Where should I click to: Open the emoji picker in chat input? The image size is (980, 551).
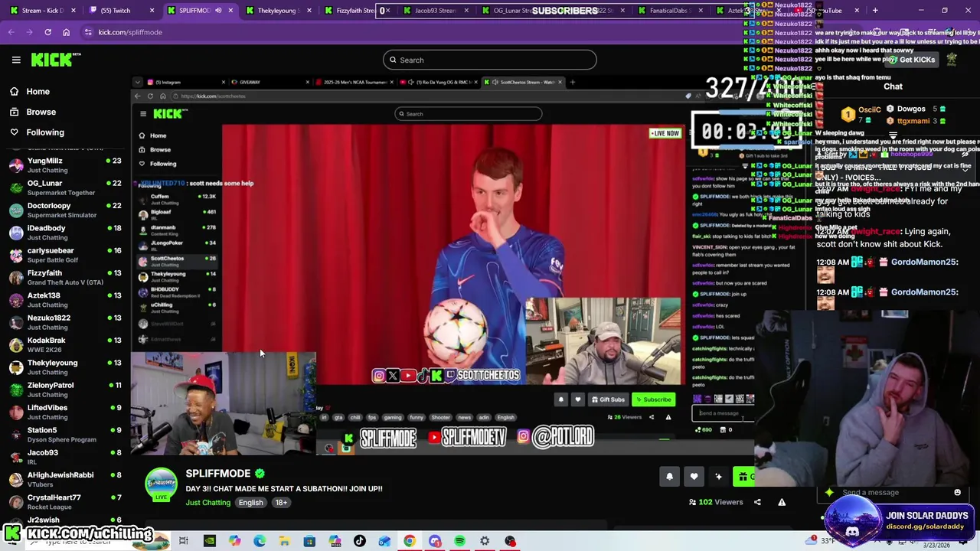[x=957, y=493]
